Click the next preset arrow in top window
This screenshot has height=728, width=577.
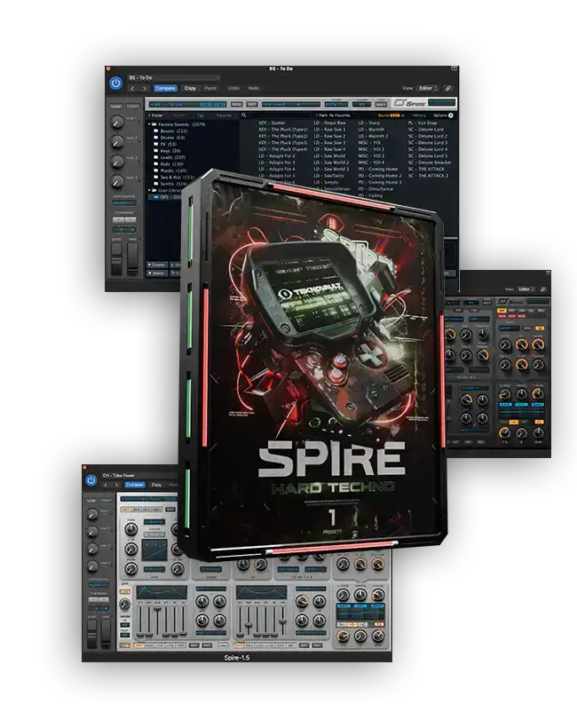coord(143,89)
